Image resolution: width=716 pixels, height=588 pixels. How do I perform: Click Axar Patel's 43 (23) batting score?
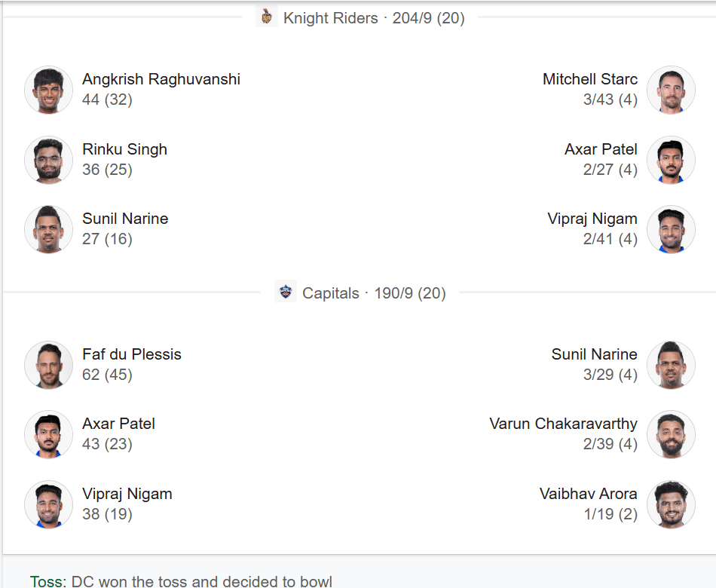tap(107, 444)
